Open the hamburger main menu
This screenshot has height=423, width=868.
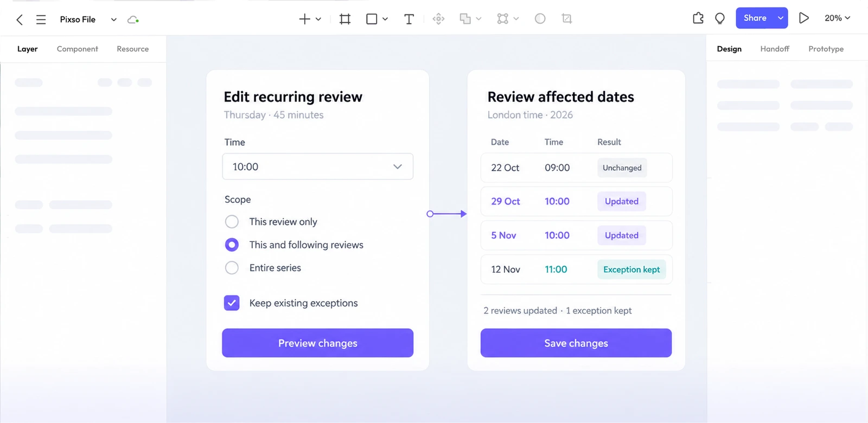point(41,20)
